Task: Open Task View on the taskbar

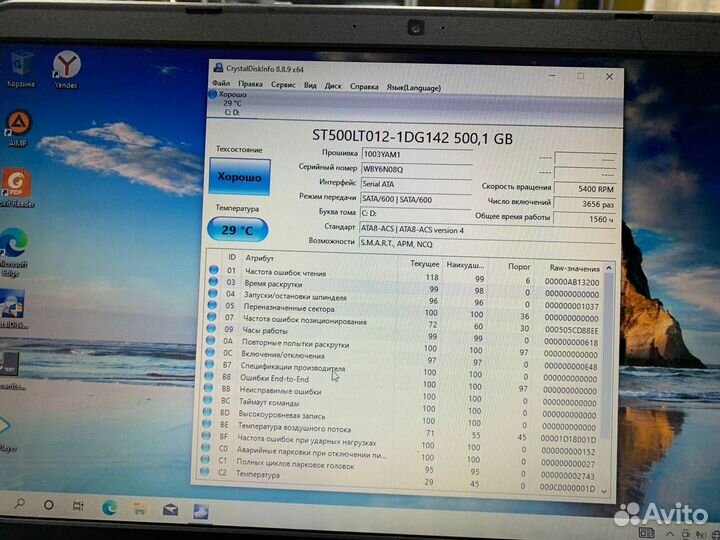Action: (x=78, y=506)
